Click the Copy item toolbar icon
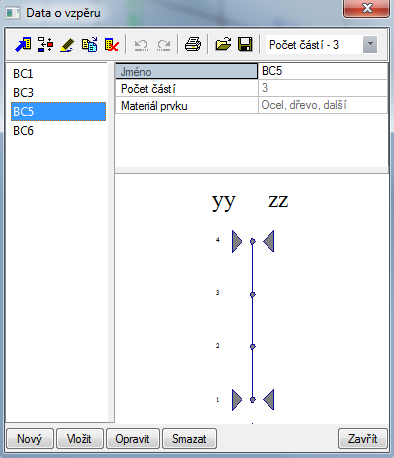This screenshot has width=394, height=458. coord(89,44)
